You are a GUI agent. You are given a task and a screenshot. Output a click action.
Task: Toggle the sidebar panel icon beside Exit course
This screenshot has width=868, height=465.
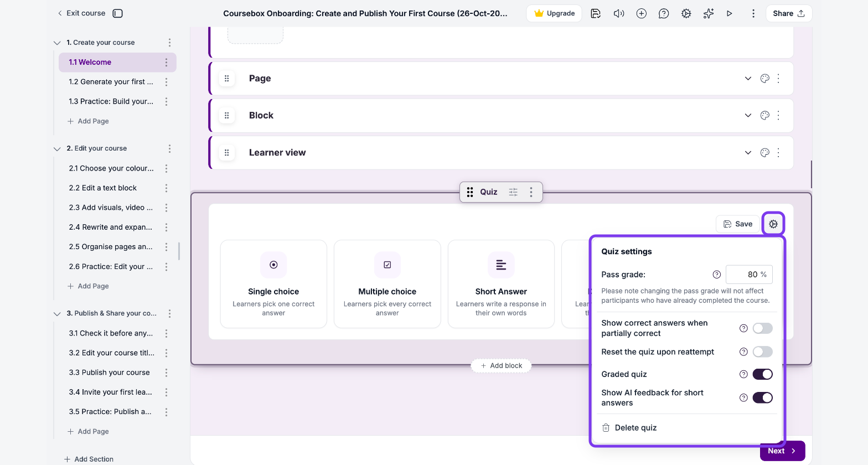tap(117, 13)
